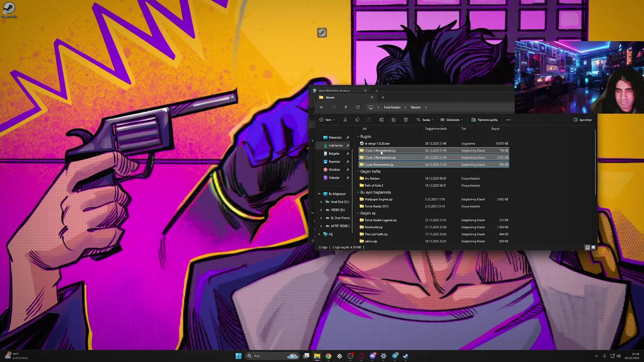
Task: Open Google Chrome from the taskbar
Action: click(x=328, y=356)
